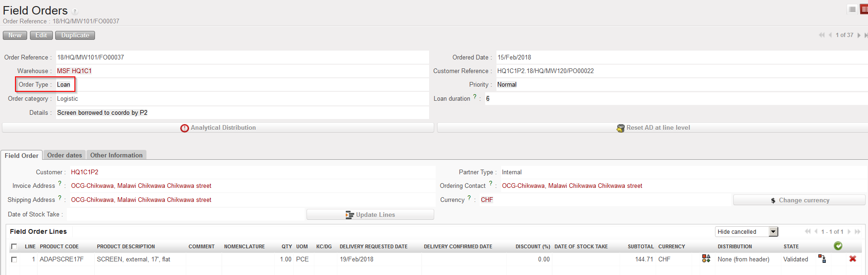Image resolution: width=868 pixels, height=275 pixels.
Task: Switch to form view icon
Action: (864, 9)
